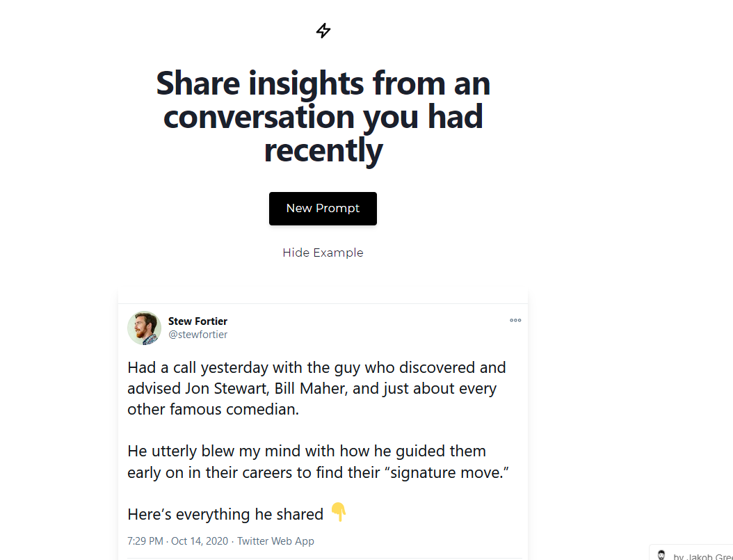Screen dimensions: 733x560
Task: Toggle the Hide Example link
Action: click(x=323, y=253)
